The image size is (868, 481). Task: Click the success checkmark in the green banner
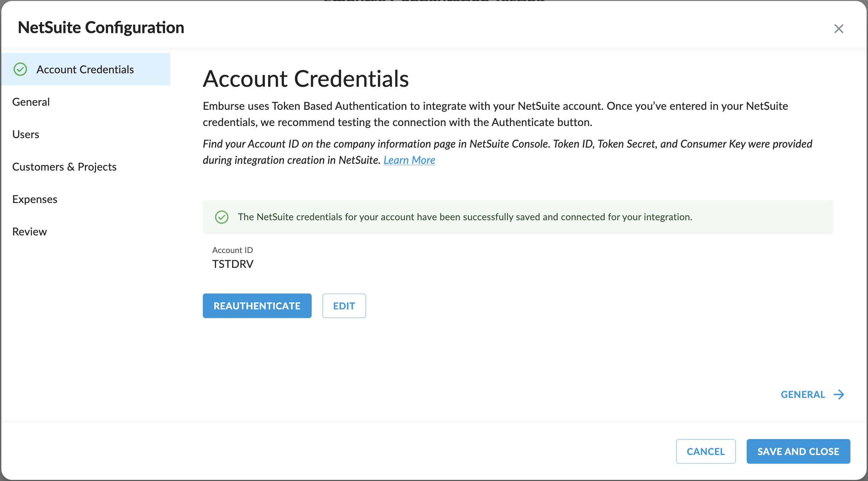[x=222, y=217]
